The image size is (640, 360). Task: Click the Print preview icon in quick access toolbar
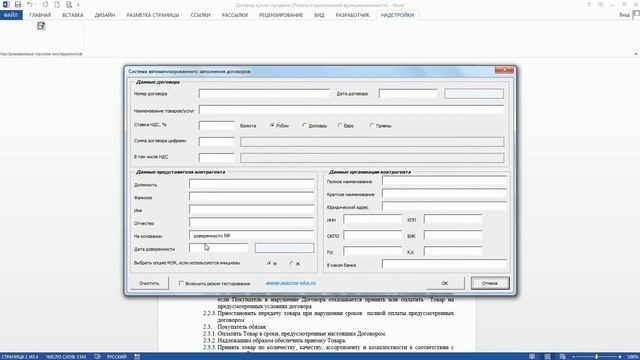tap(69, 4)
